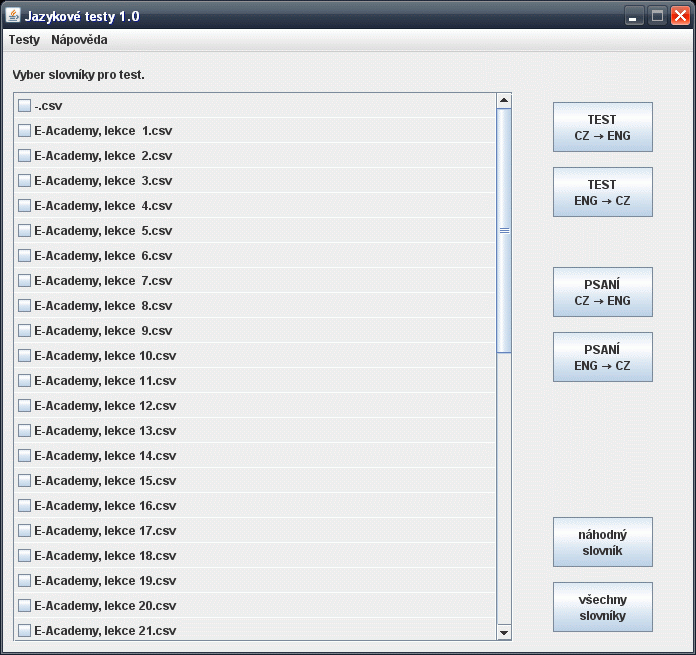Launch PSANÍ CZ → ENG writing exercise
This screenshot has height=655, width=696.
(602, 292)
